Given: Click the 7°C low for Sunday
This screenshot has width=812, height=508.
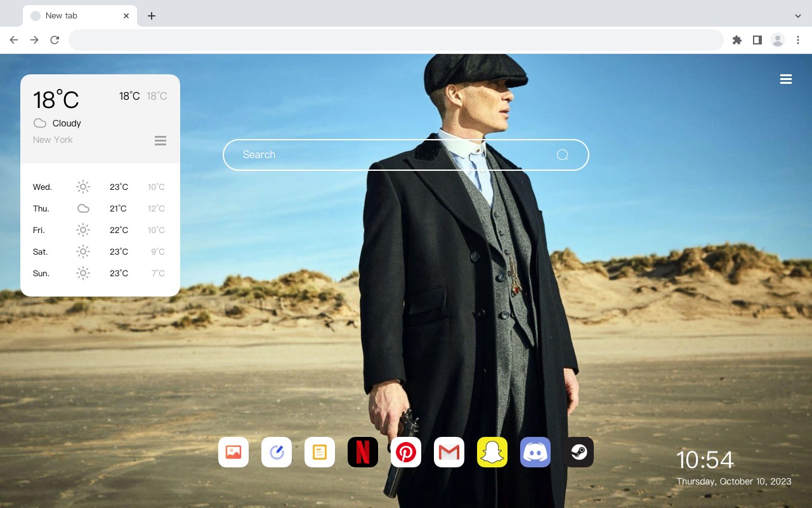Looking at the screenshot, I should tap(158, 273).
